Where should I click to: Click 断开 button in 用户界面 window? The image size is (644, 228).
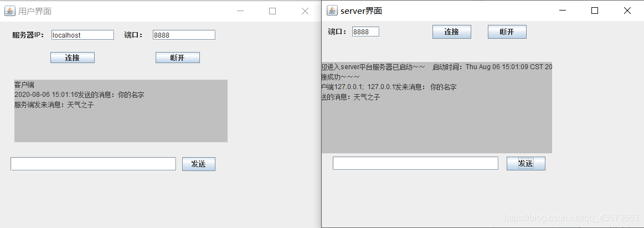point(177,58)
